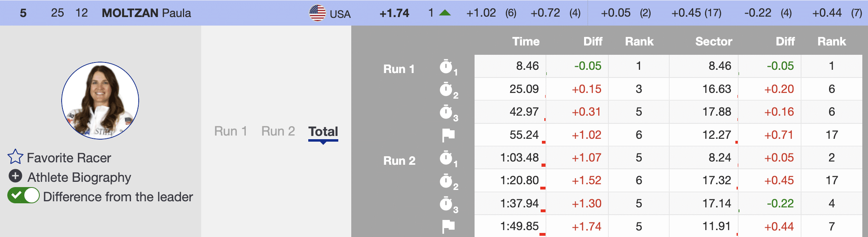This screenshot has height=237, width=868.
Task: Click the green position gain arrow
Action: tap(445, 13)
